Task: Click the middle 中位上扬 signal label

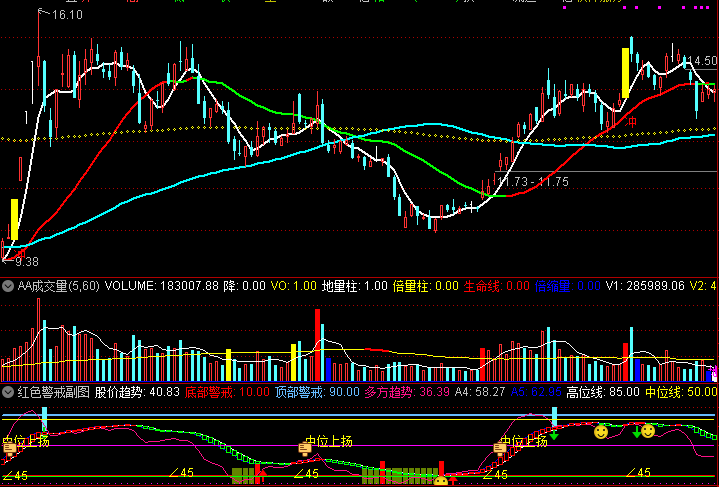Action: [x=329, y=441]
